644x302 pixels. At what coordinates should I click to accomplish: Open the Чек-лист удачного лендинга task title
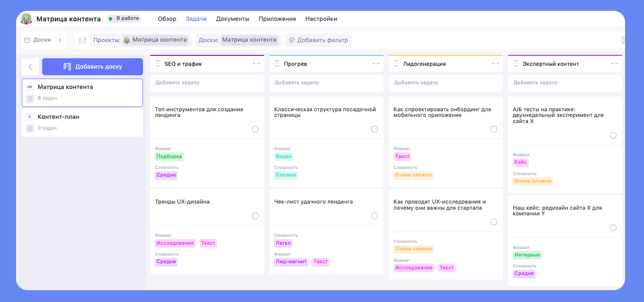pos(313,202)
